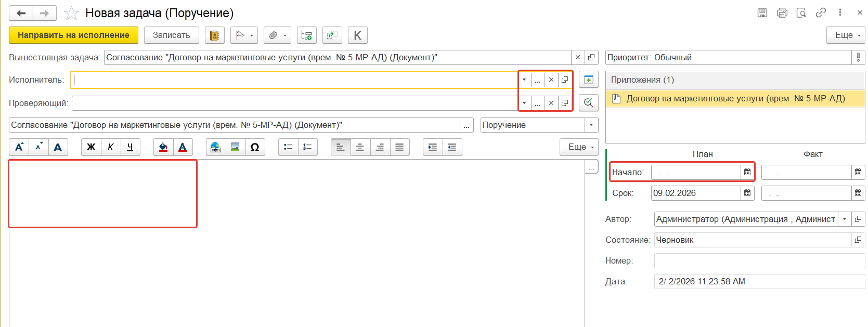
Task: Toggle underline (Ч) formatting
Action: coord(130,147)
